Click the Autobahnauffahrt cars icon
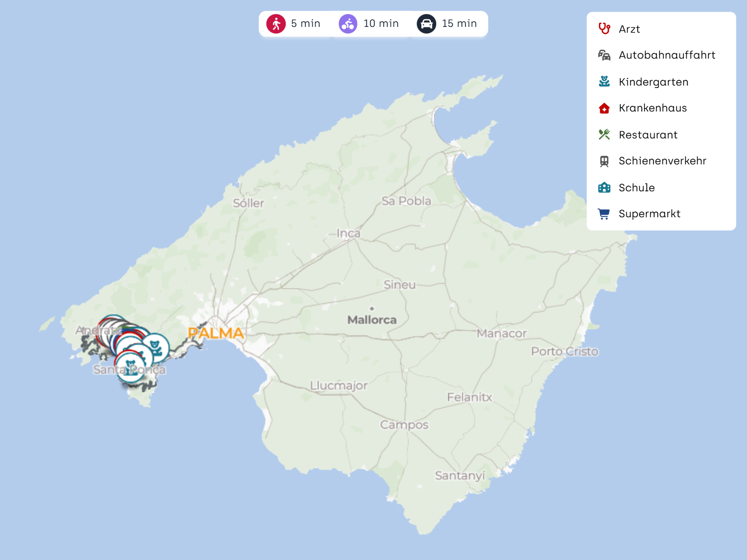747x560 pixels. coord(604,55)
